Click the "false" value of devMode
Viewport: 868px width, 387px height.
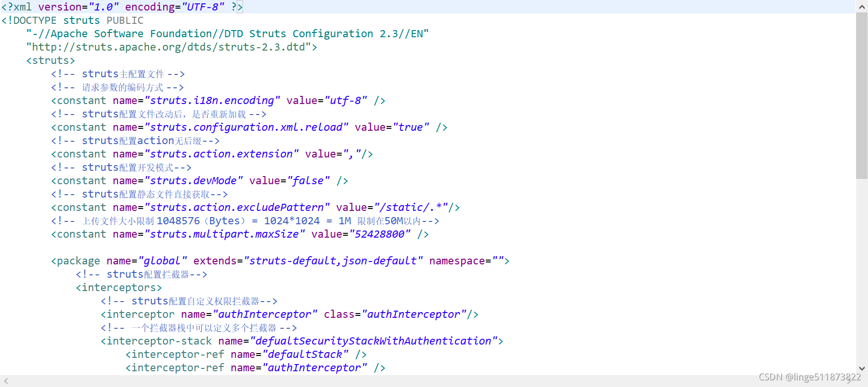pos(308,181)
